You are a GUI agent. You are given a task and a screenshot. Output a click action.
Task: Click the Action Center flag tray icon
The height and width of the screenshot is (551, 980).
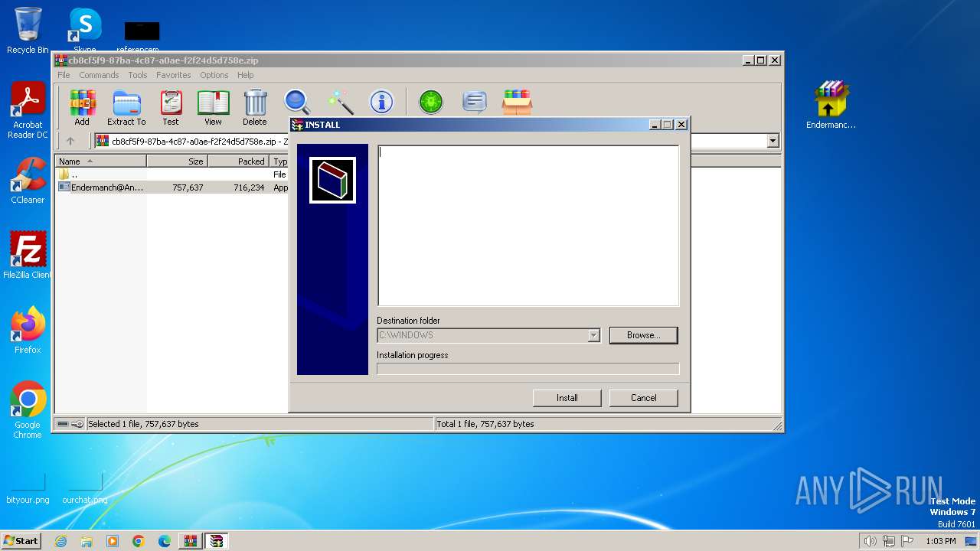pyautogui.click(x=907, y=541)
